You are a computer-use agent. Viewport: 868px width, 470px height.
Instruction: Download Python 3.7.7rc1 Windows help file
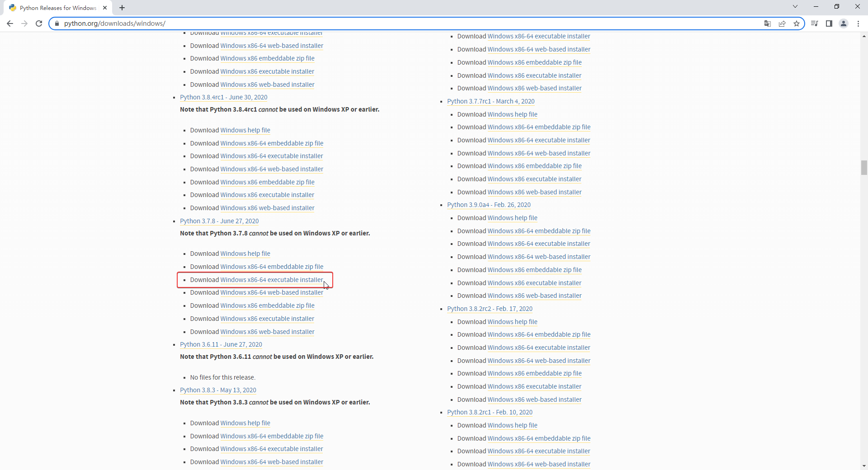click(x=512, y=114)
